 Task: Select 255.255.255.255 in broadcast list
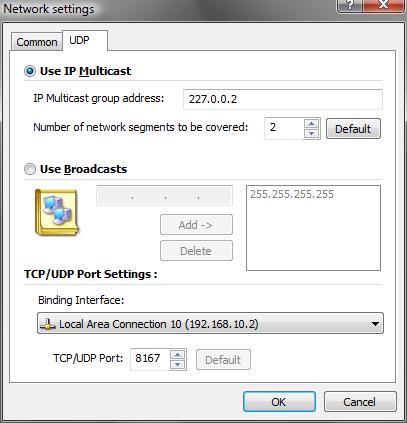coord(292,194)
